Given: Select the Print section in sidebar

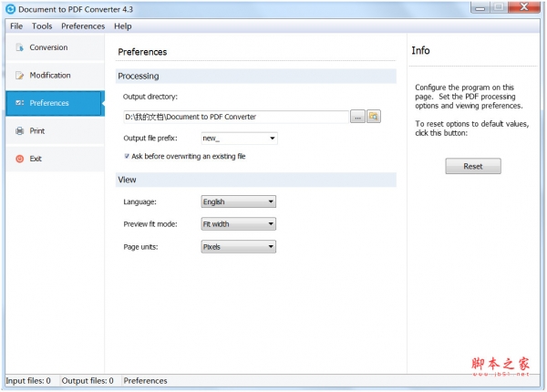Looking at the screenshot, I should (x=55, y=130).
